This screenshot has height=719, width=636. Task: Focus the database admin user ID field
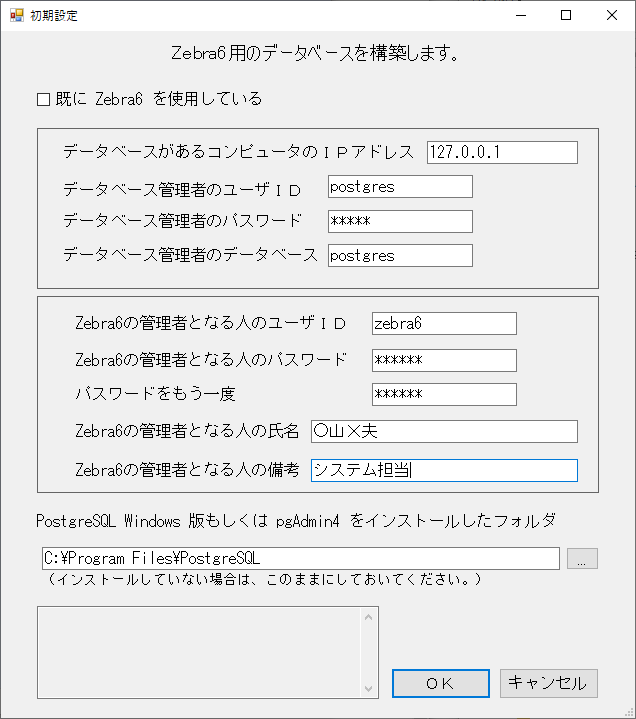point(400,187)
